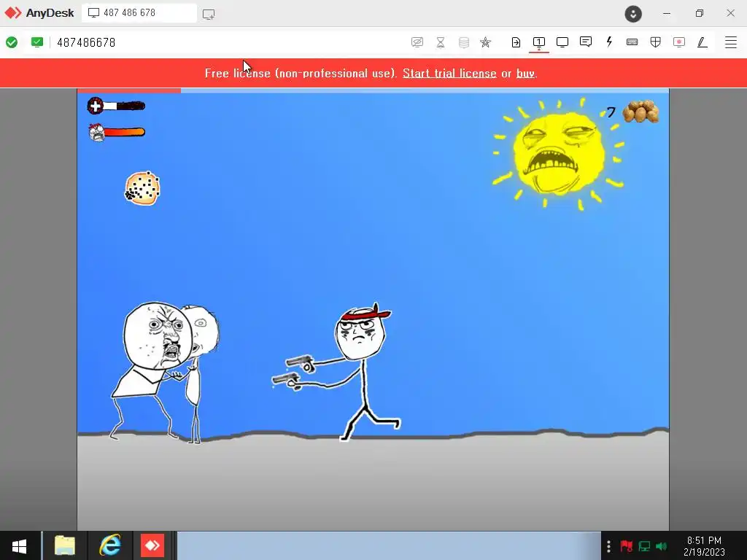Viewport: 747px width, 560px height.
Task: Click the network tray icon
Action: [x=644, y=546]
